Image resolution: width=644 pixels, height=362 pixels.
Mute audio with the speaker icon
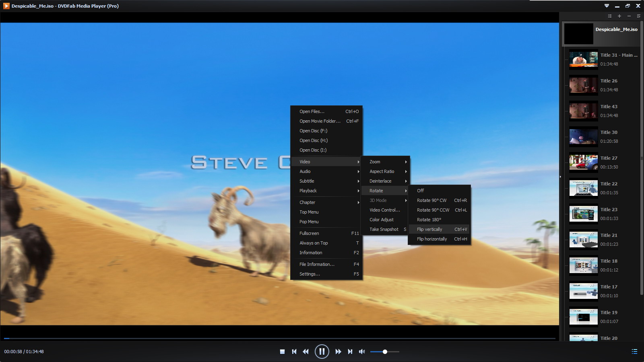point(362,352)
